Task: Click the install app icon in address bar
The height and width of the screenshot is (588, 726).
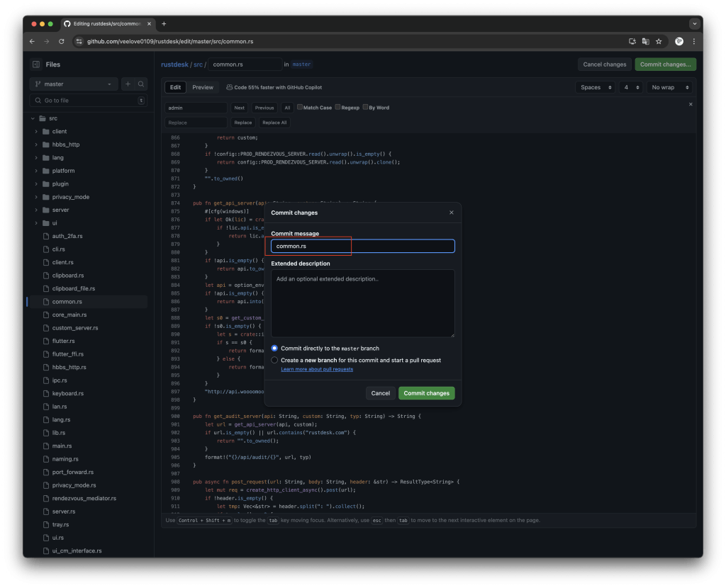Action: coord(631,42)
